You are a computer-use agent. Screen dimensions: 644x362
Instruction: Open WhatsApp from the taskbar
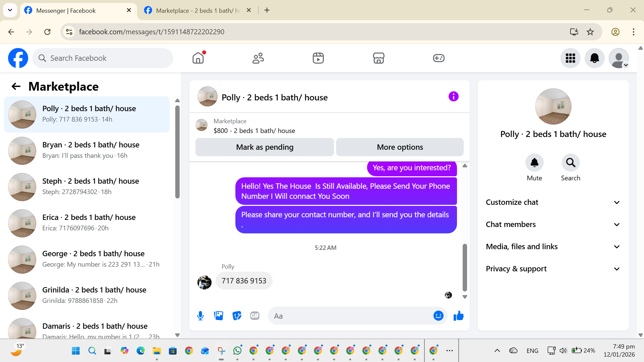[237, 351]
